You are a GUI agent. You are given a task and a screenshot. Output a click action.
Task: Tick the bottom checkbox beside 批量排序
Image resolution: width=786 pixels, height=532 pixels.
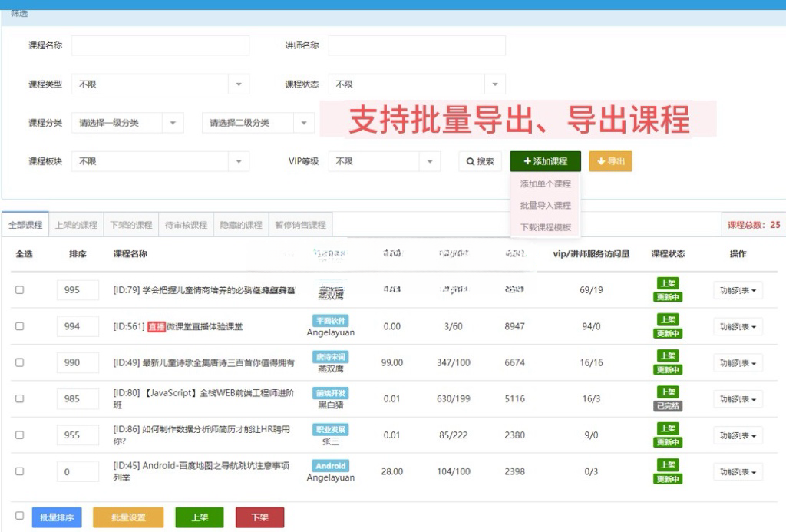tap(20, 516)
